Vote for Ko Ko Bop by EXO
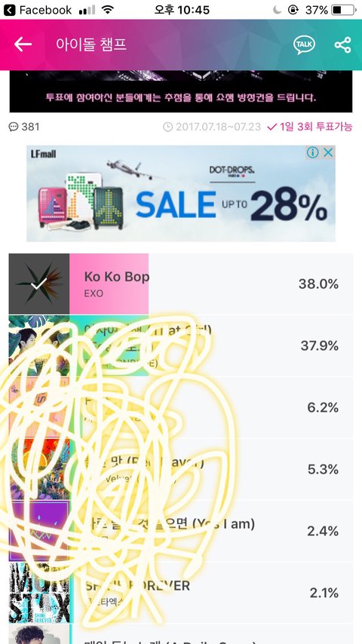 [181, 284]
